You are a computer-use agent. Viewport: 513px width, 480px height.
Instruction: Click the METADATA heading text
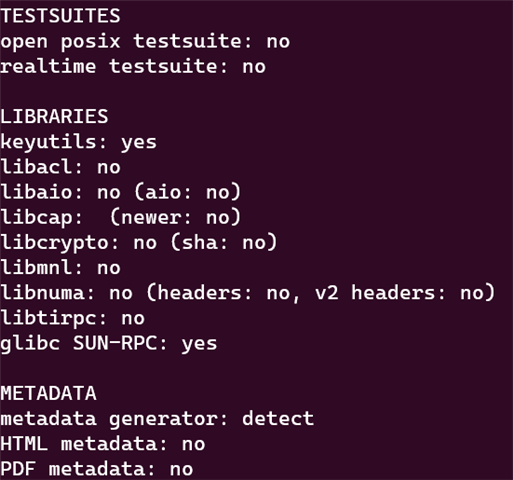coord(48,394)
